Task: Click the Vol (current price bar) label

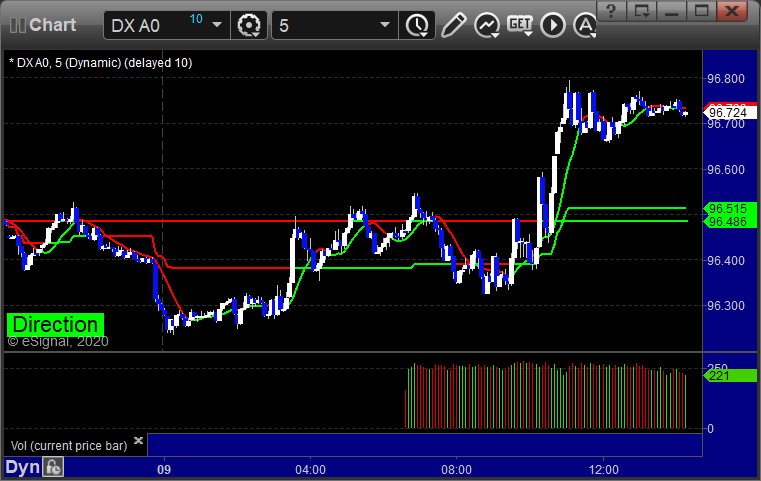Action: 69,446
